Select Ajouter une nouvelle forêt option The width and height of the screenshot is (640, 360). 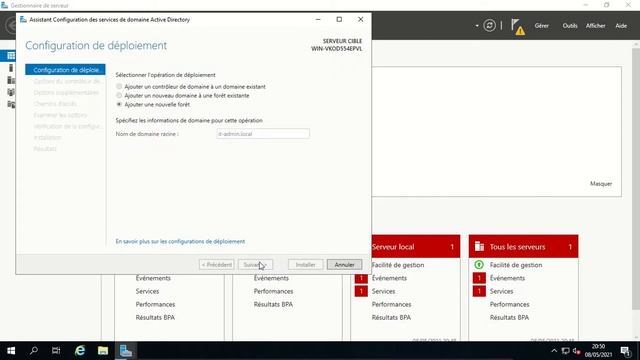click(x=119, y=104)
